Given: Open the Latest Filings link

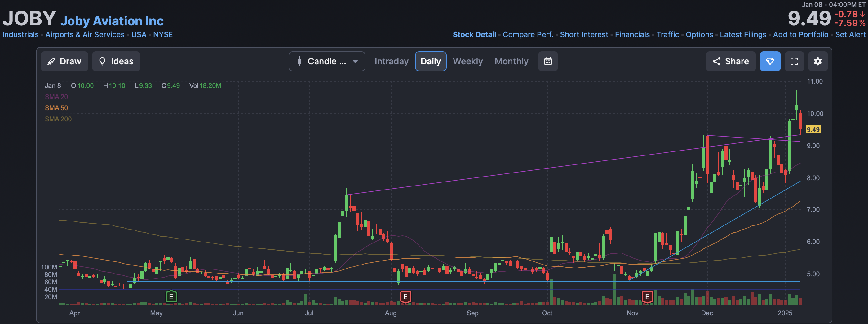Looking at the screenshot, I should (x=743, y=34).
